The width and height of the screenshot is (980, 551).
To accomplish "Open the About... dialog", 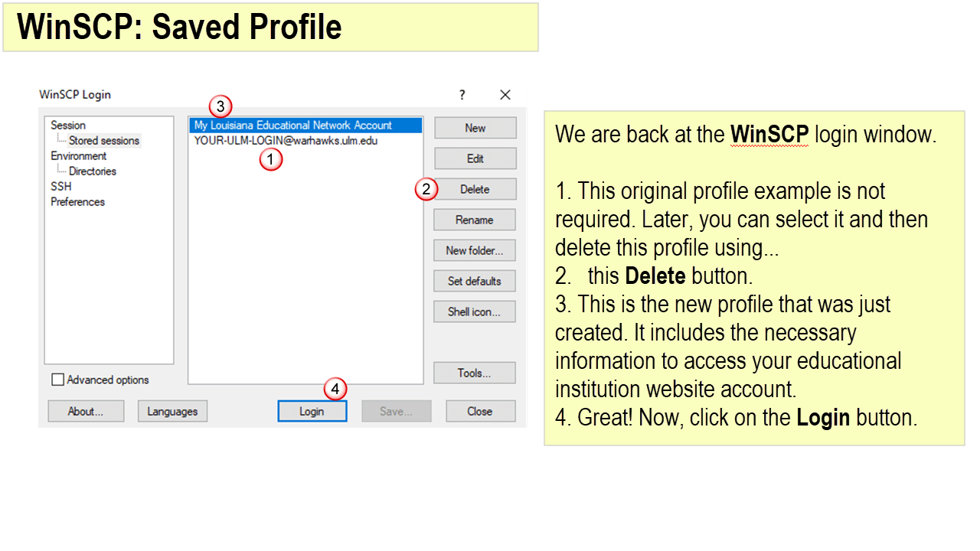I will [x=86, y=411].
